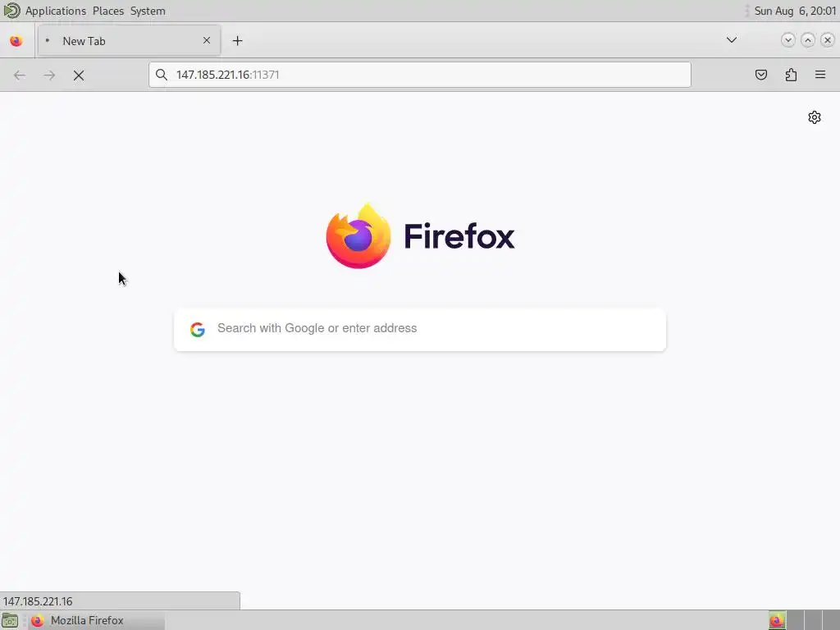Open the Firefox hamburger application menu
Screen dimensions: 840x630
pos(820,75)
